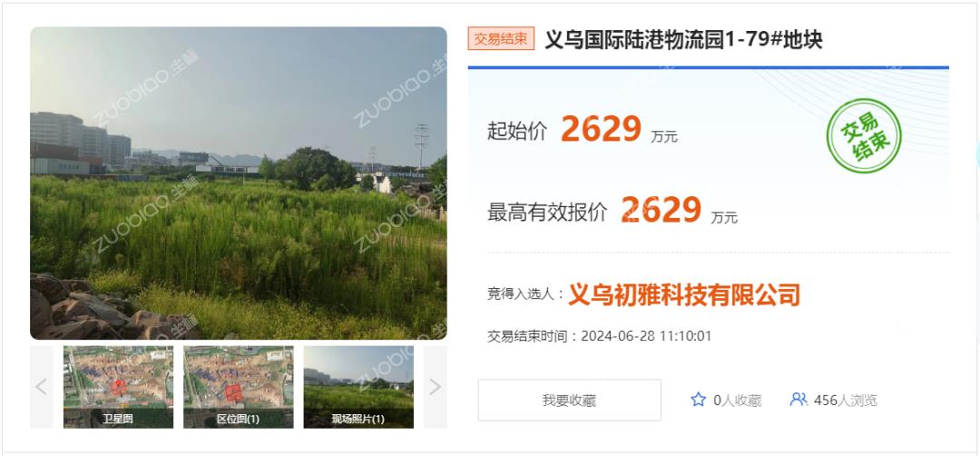980x456 pixels.
Task: Click winner name 义乌初雅科技有限公司
Action: coord(684,293)
